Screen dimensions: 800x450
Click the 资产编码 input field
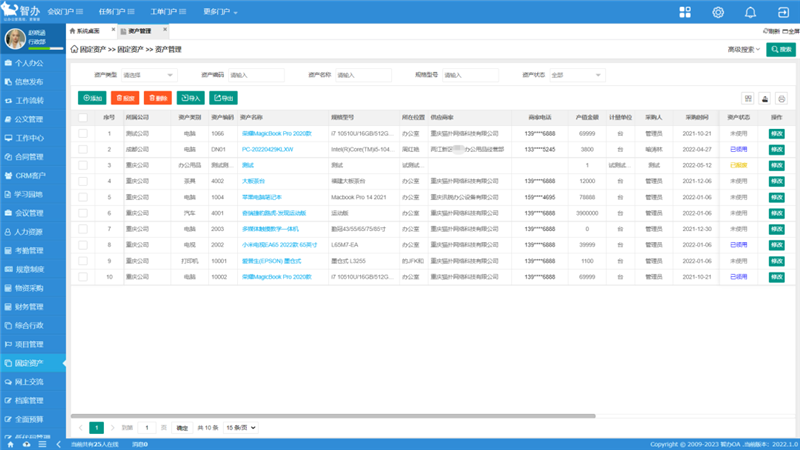(x=254, y=75)
